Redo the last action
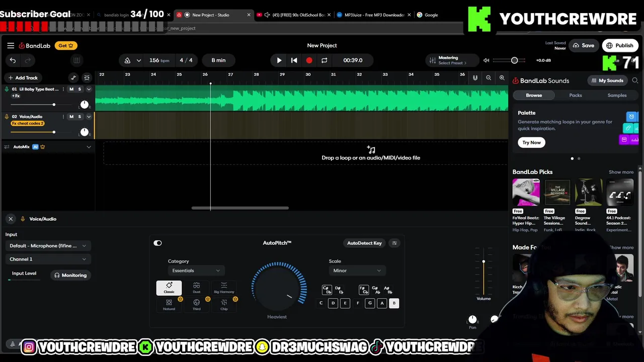This screenshot has width=644, height=362. pyautogui.click(x=28, y=60)
